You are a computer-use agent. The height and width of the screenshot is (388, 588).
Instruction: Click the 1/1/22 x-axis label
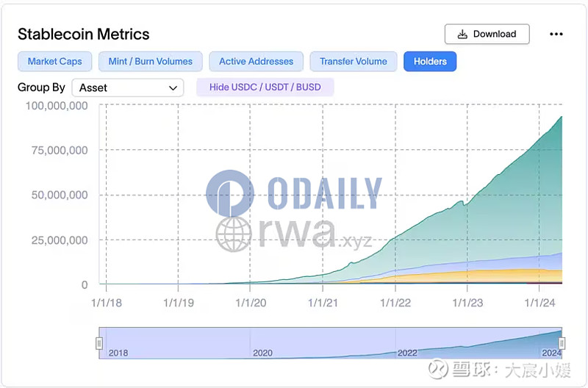click(395, 302)
